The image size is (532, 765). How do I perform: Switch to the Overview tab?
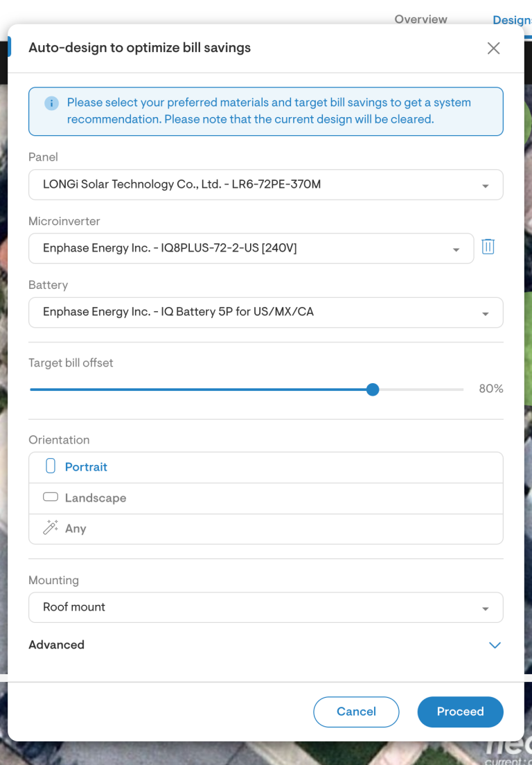[x=420, y=19]
